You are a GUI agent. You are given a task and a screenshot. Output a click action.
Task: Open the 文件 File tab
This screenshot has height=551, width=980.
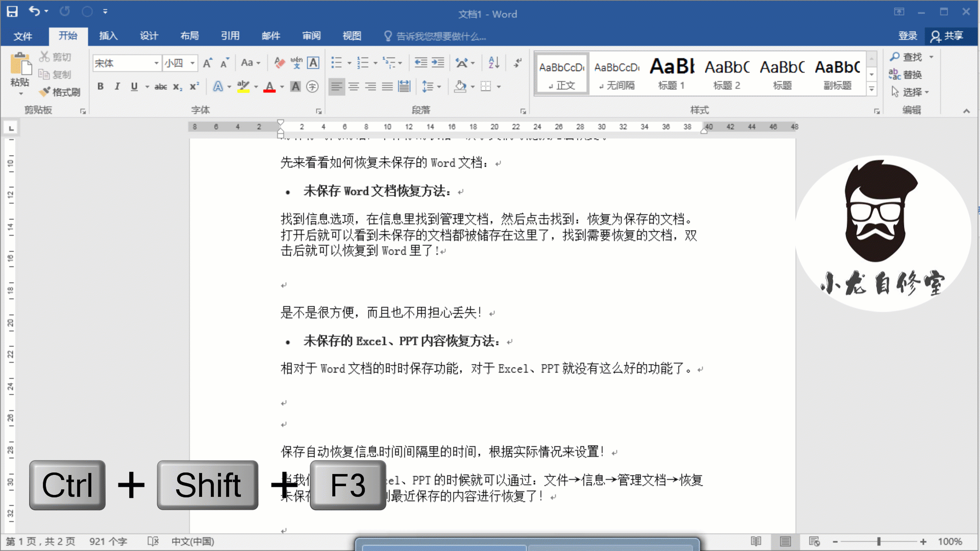coord(23,36)
